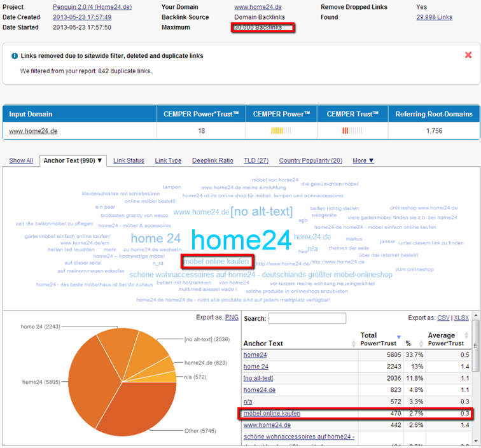Viewport: 481px width, 448px height.
Task: Click large home24 word in the tag cloud
Action: [241, 241]
